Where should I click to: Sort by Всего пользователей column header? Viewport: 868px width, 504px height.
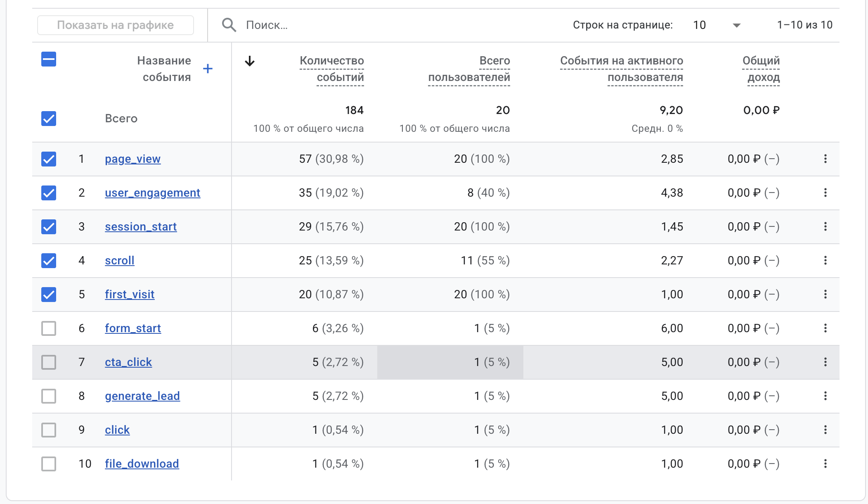[x=469, y=69]
